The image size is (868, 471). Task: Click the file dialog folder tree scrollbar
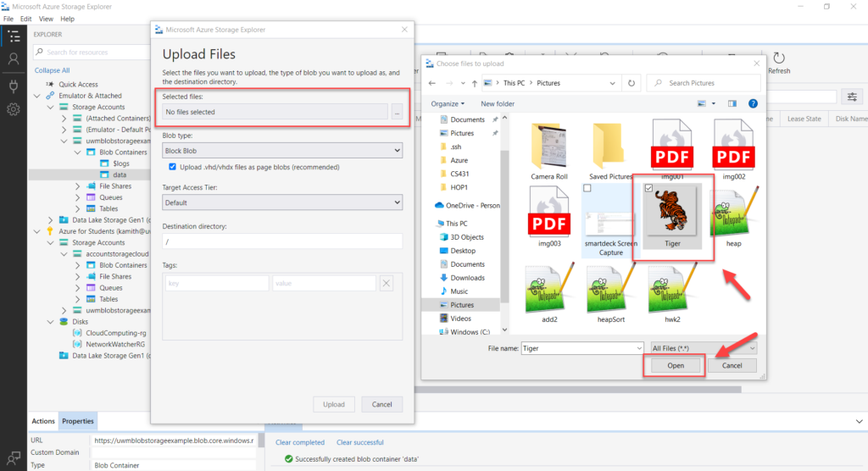pos(504,228)
